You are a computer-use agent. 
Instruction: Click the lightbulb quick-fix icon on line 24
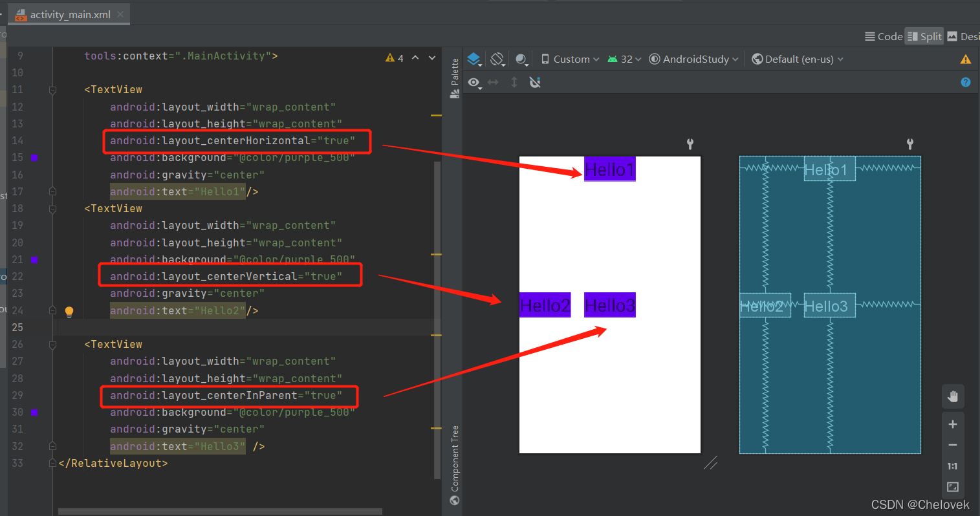(69, 311)
